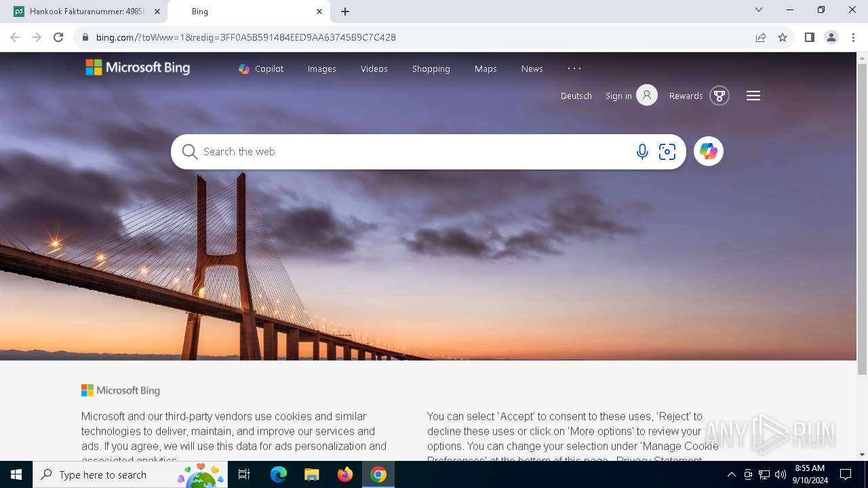This screenshot has width=868, height=488.
Task: Click Chrome icon on taskbar
Action: [x=378, y=474]
